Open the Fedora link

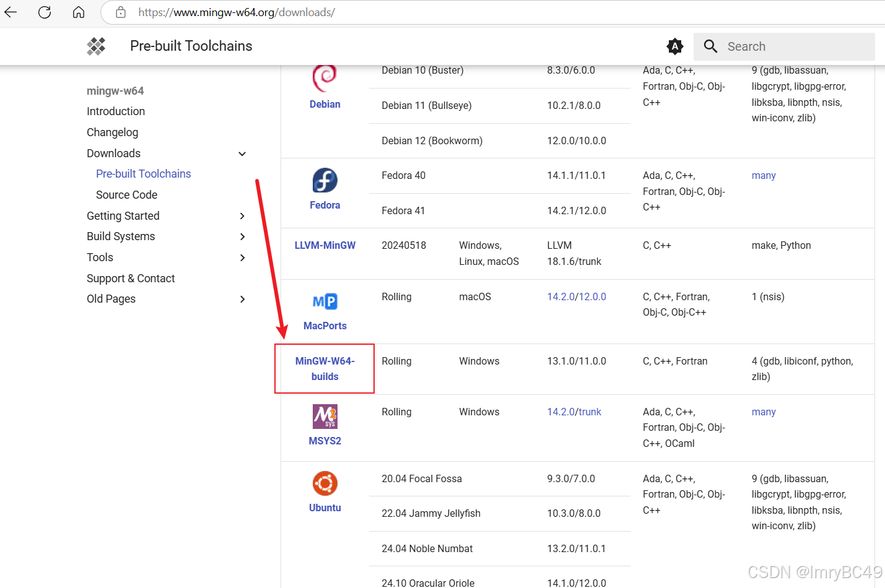pos(325,205)
